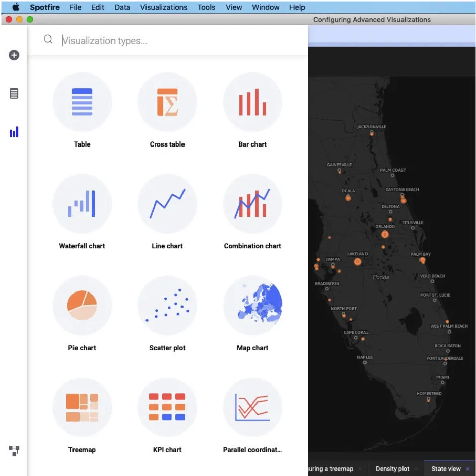Click the Miami marker on the map

pyautogui.click(x=443, y=382)
